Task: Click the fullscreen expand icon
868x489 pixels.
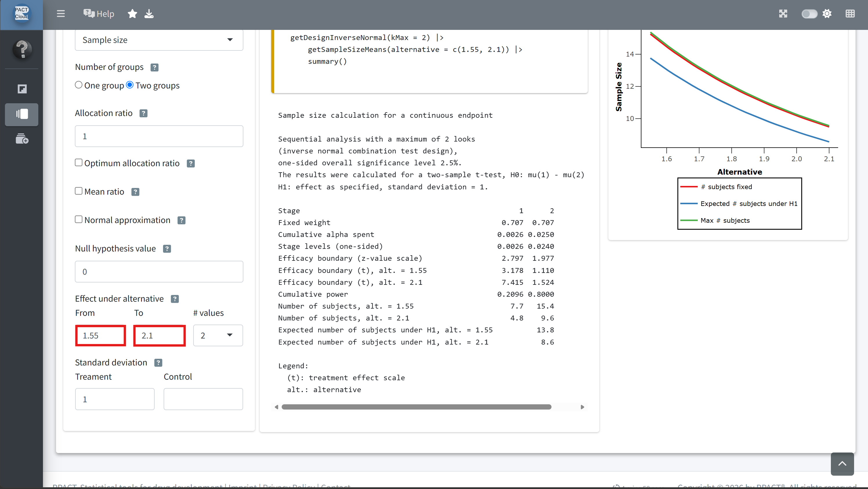Action: (x=783, y=14)
